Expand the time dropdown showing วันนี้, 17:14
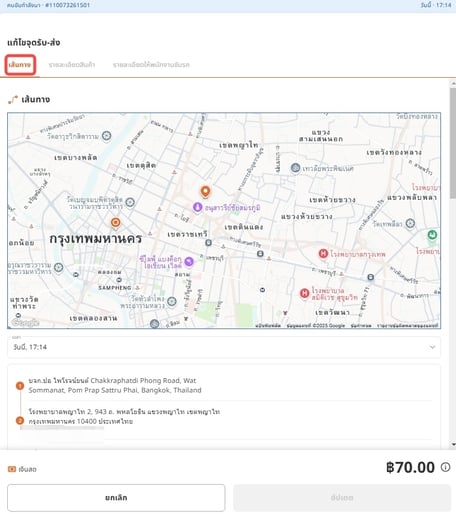 click(x=224, y=347)
